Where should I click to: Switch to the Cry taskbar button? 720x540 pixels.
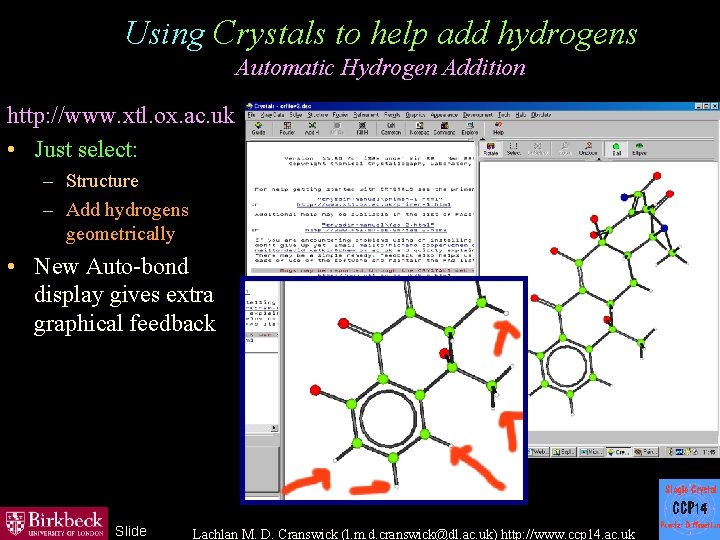618,452
